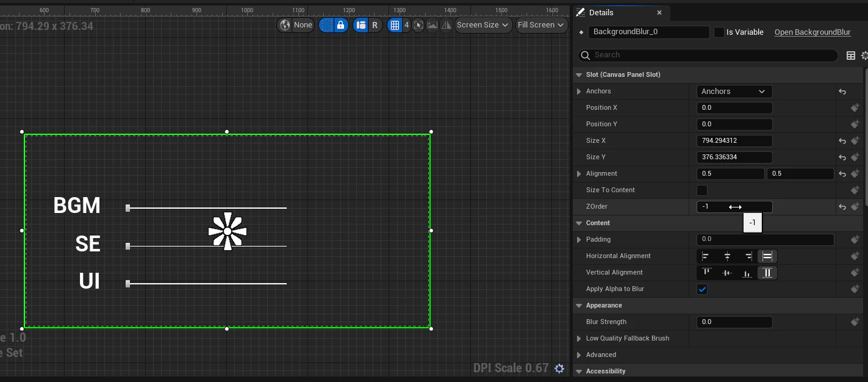Collapse the Slot (Canvas Panel Slot) section
Image resolution: width=868 pixels, height=382 pixels.
(579, 75)
